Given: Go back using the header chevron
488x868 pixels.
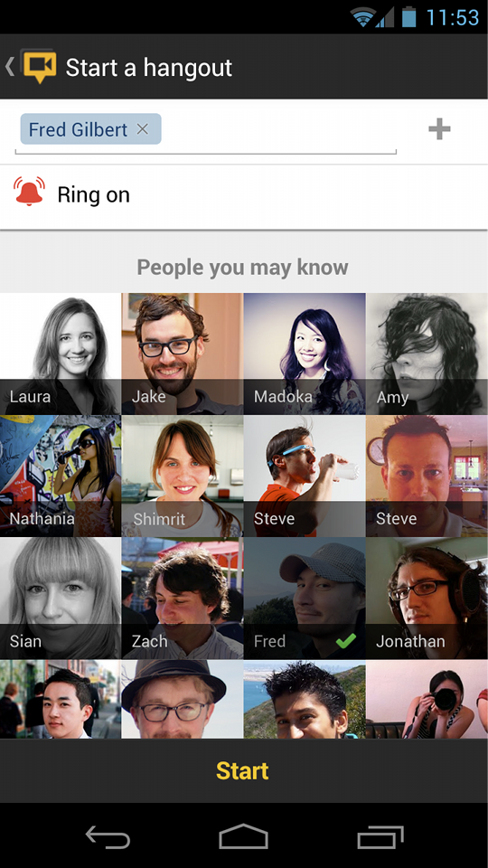Looking at the screenshot, I should (9, 66).
